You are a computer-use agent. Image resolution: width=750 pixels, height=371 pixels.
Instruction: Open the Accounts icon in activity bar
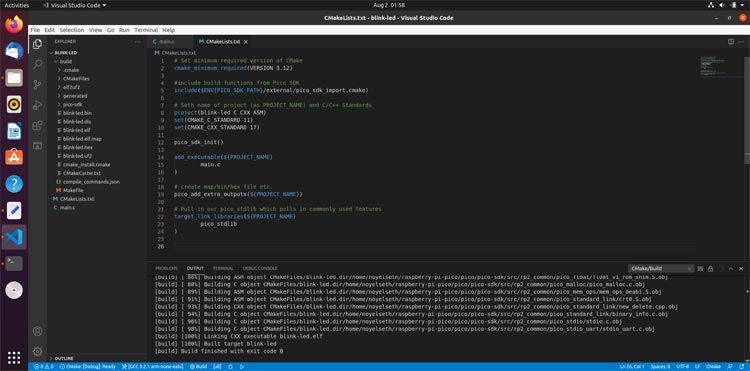[37, 331]
